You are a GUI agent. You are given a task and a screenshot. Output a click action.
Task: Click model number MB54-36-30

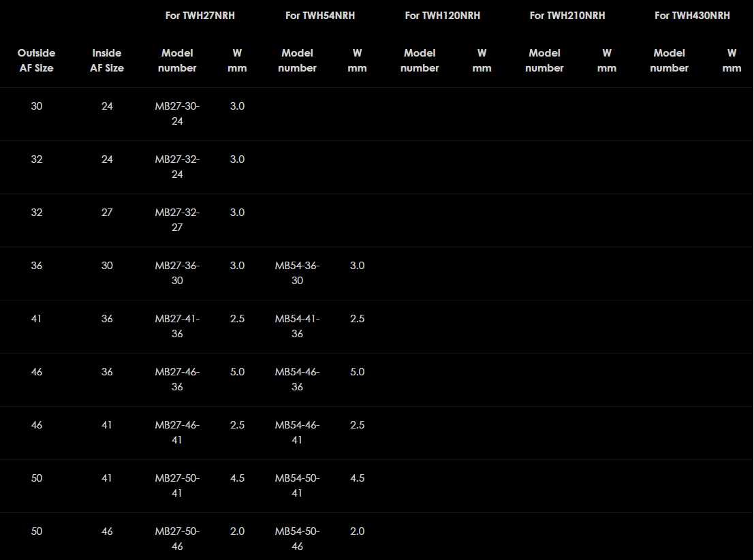297,273
